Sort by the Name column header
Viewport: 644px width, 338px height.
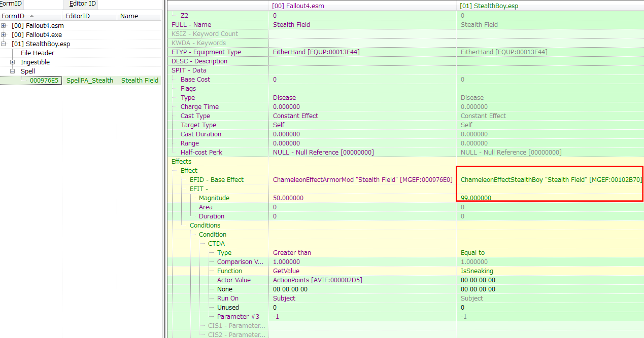tap(140, 16)
